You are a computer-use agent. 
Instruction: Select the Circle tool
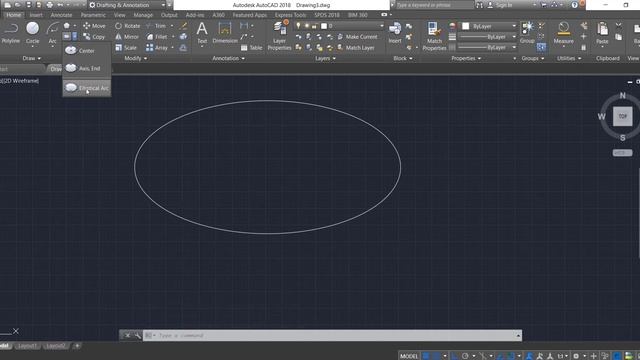pos(32,33)
